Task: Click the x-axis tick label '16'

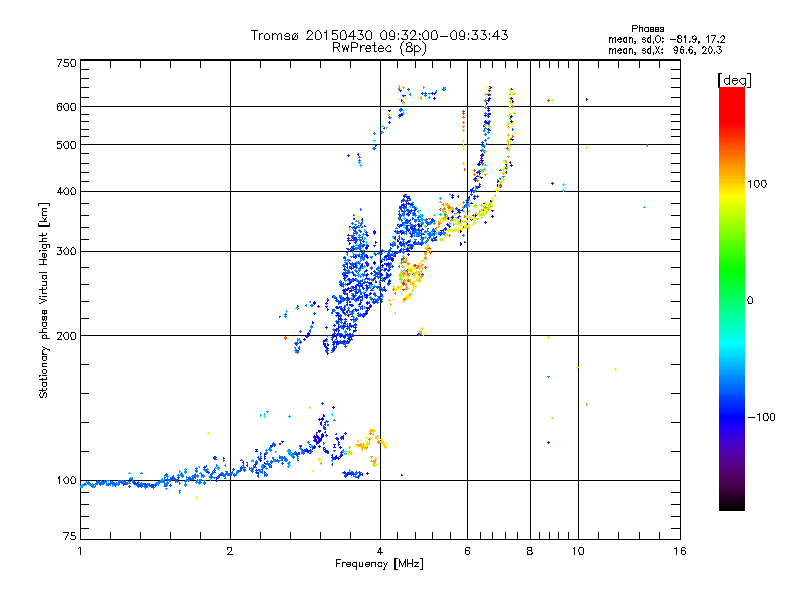Action: tap(680, 551)
